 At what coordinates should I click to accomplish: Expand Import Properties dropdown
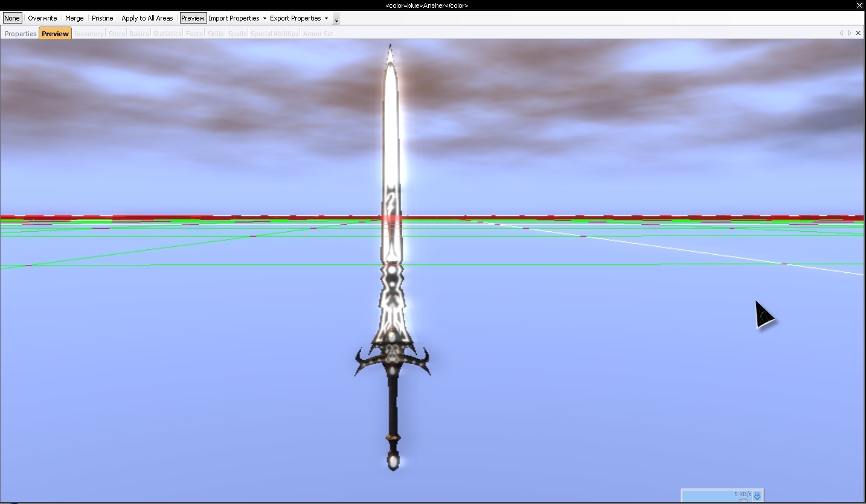pyautogui.click(x=237, y=18)
